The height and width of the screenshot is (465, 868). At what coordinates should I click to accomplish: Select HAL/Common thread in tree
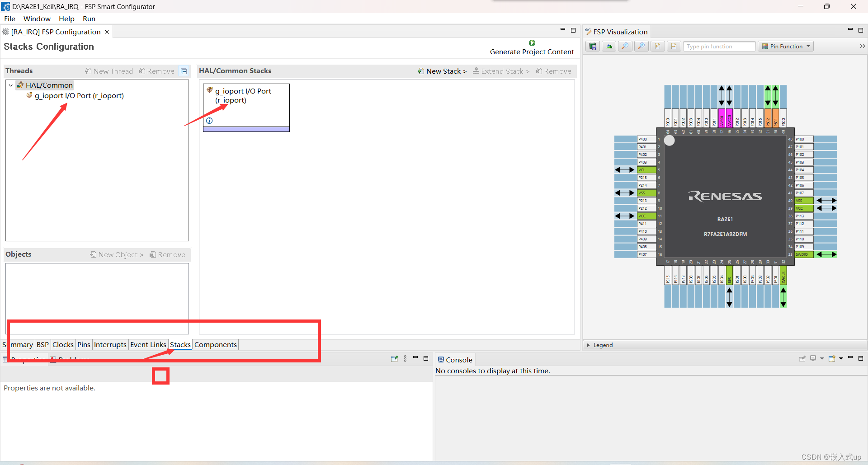click(x=45, y=85)
